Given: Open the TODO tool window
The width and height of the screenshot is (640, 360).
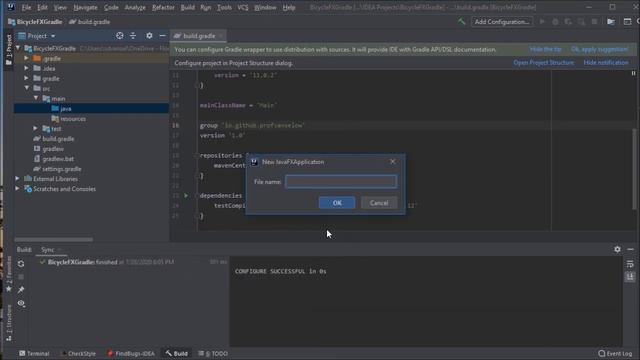Looking at the screenshot, I should (213, 353).
